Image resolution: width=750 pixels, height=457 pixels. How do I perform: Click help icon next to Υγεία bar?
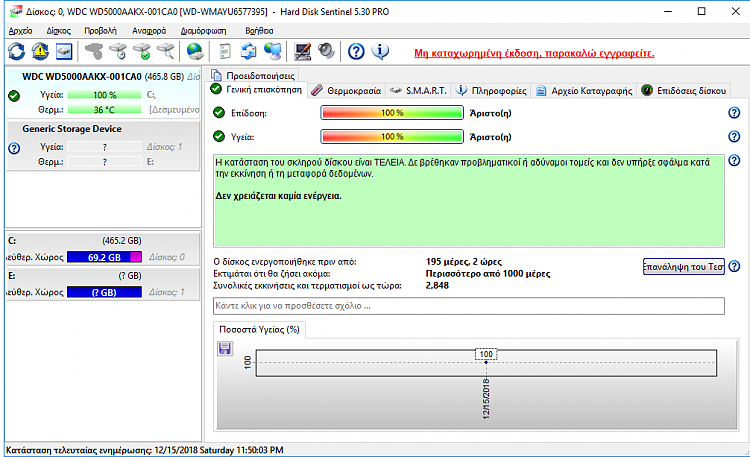(734, 136)
